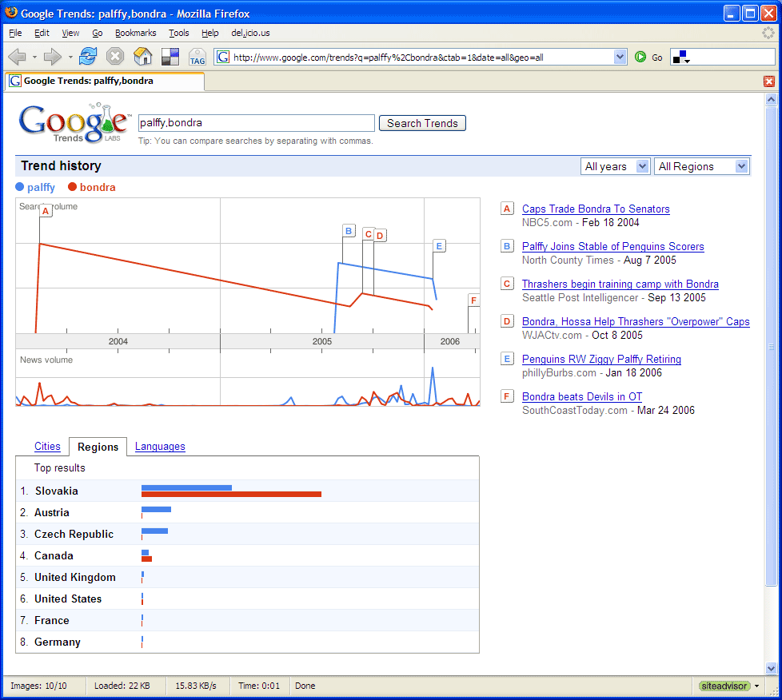The image size is (782, 700).
Task: Open the Edit menu
Action: coord(42,33)
